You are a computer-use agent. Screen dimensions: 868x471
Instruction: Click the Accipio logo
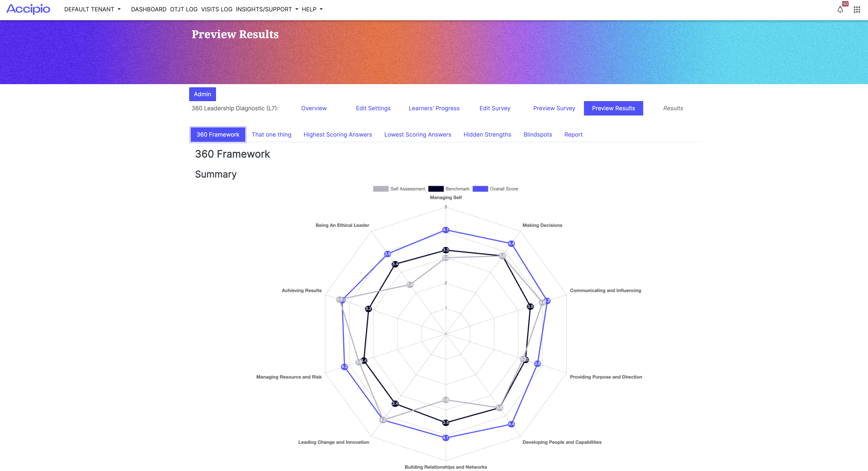(28, 9)
